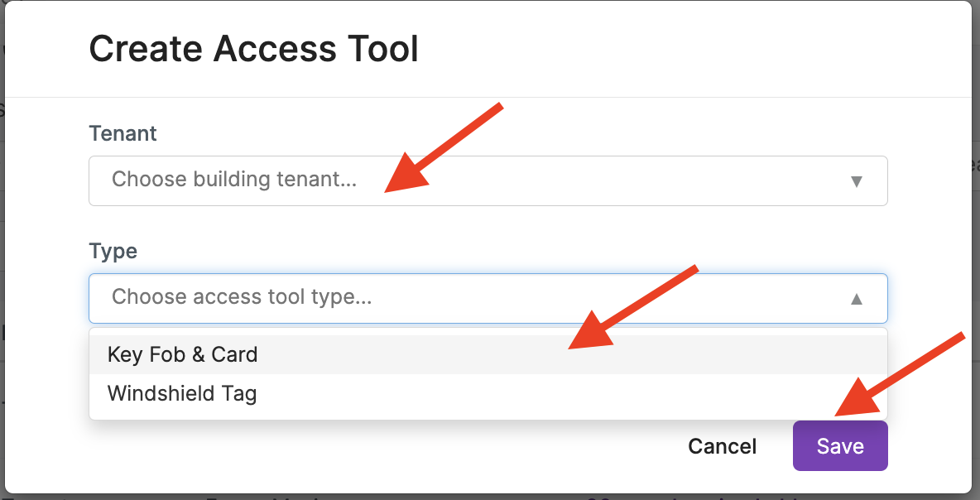This screenshot has height=500, width=980.
Task: Click the Tenant dropdown arrow icon
Action: tap(857, 181)
